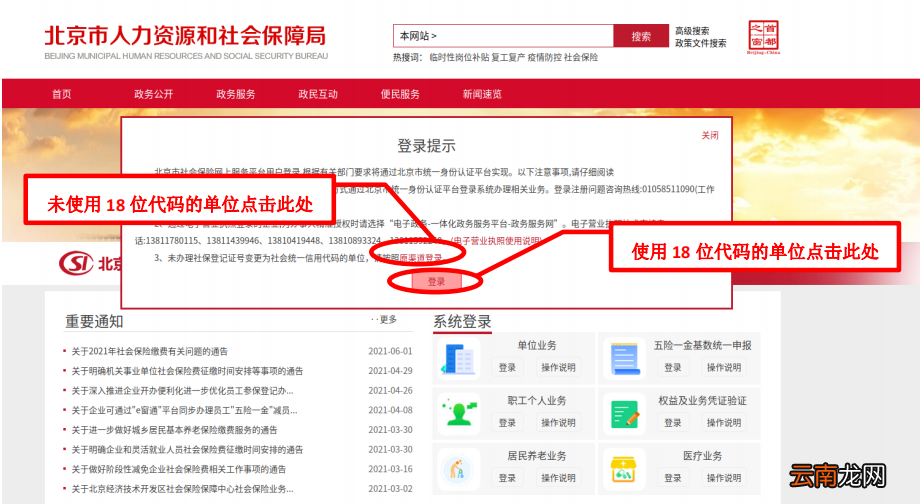This screenshot has width=923, height=504.
Task: Click the 居民养老业务 elderly icon
Action: (x=457, y=469)
